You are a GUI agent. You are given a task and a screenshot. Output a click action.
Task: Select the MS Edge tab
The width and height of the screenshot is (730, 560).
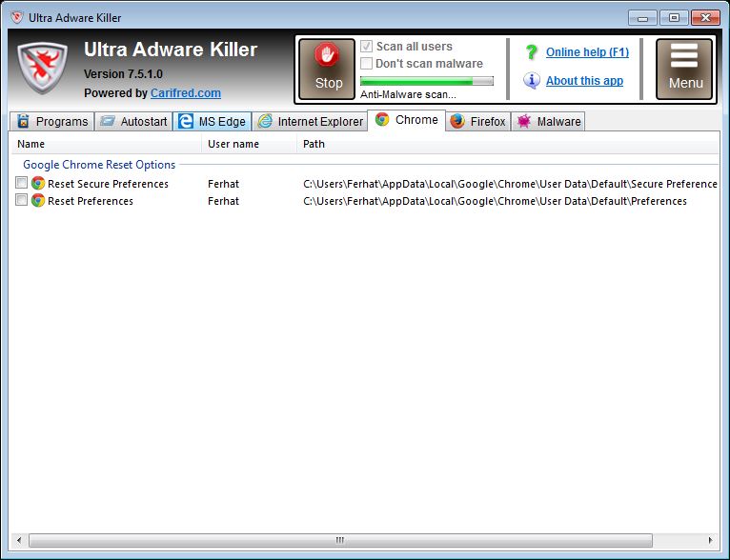tap(213, 121)
